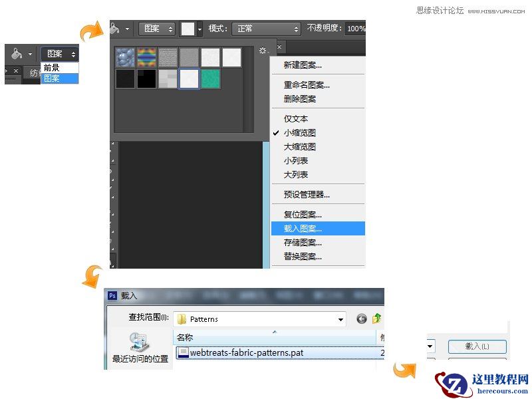Image resolution: width=532 pixels, height=399 pixels.
Task: Open the fill source dropdown showing 图案
Action: coord(158,28)
